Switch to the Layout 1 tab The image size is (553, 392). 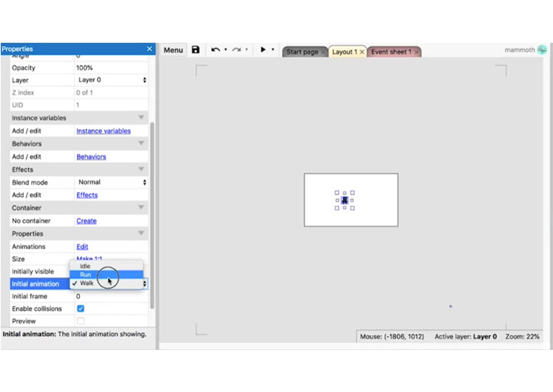pyautogui.click(x=344, y=52)
